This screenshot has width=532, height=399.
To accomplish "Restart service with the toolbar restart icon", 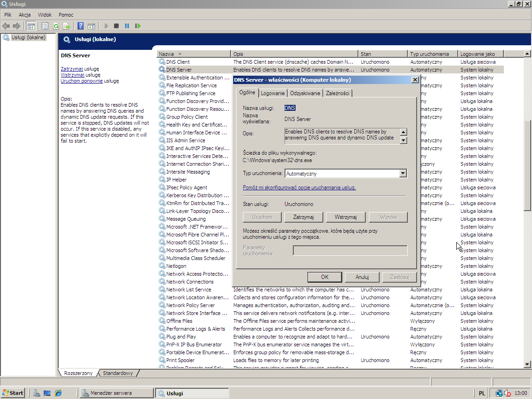I will (138, 26).
